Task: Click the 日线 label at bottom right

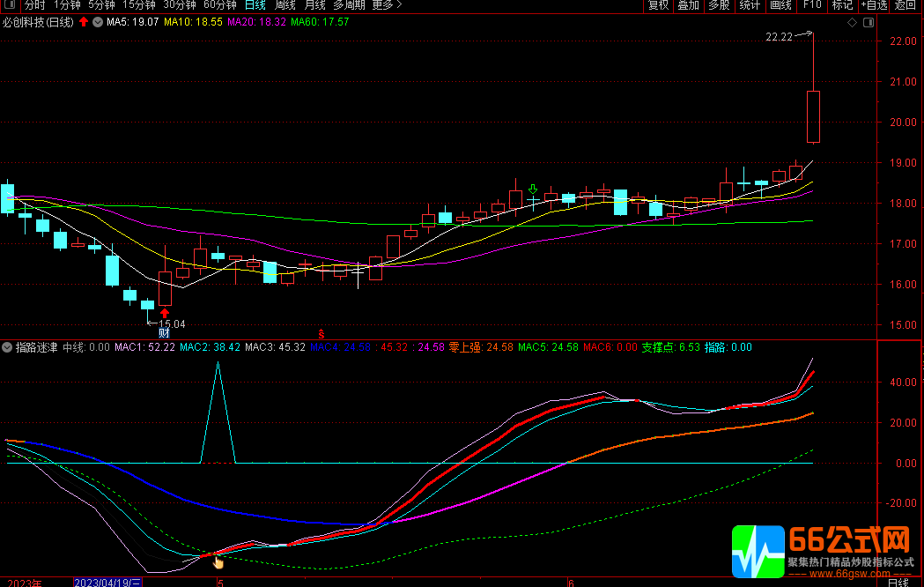Action: [x=898, y=583]
